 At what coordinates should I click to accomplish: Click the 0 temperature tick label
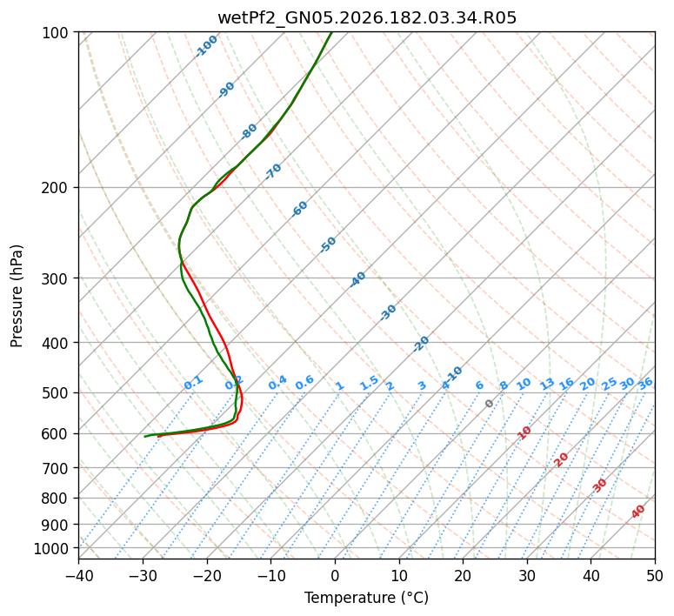pos(336,576)
